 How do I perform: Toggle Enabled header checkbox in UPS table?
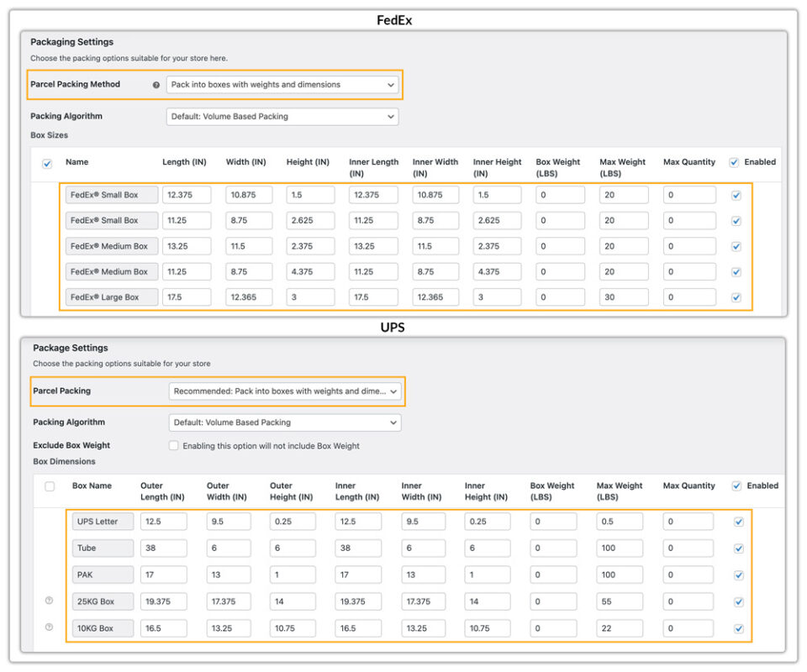(x=736, y=486)
